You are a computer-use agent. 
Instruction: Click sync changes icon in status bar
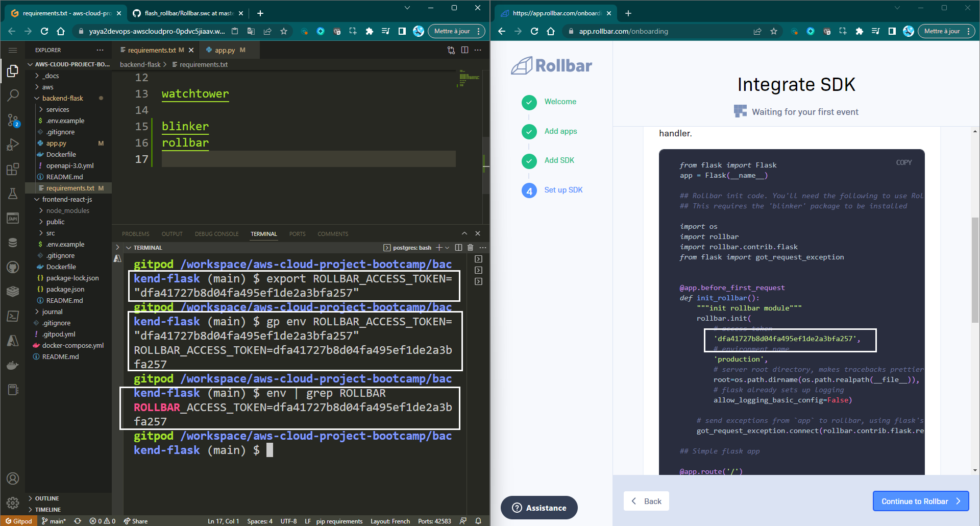click(78, 521)
